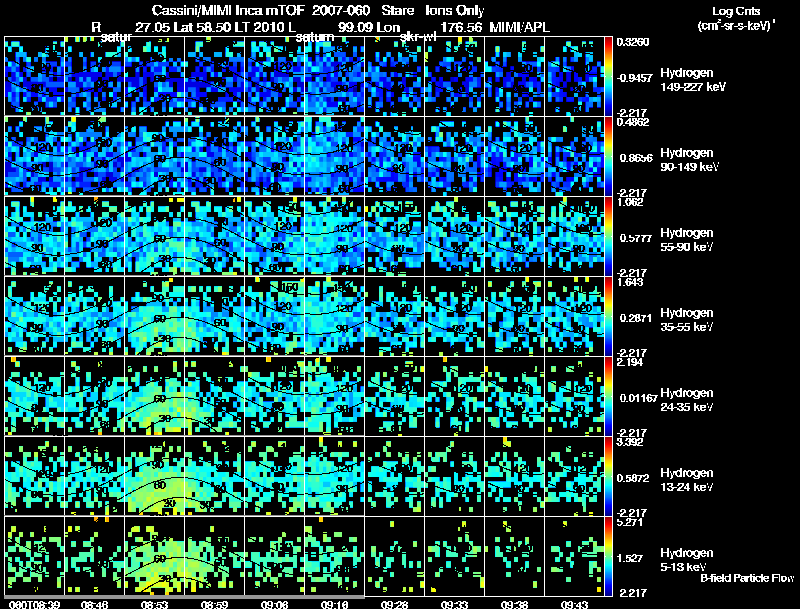This screenshot has height=609, width=800.
Task: Click the Hydrogen 90-149 keV row label
Action: tap(689, 160)
